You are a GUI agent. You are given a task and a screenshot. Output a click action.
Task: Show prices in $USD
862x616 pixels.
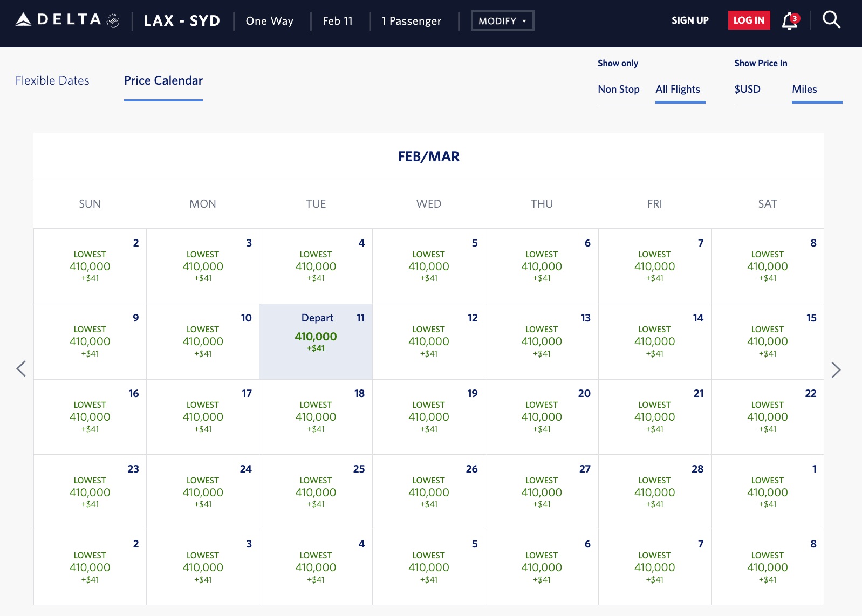coord(747,90)
